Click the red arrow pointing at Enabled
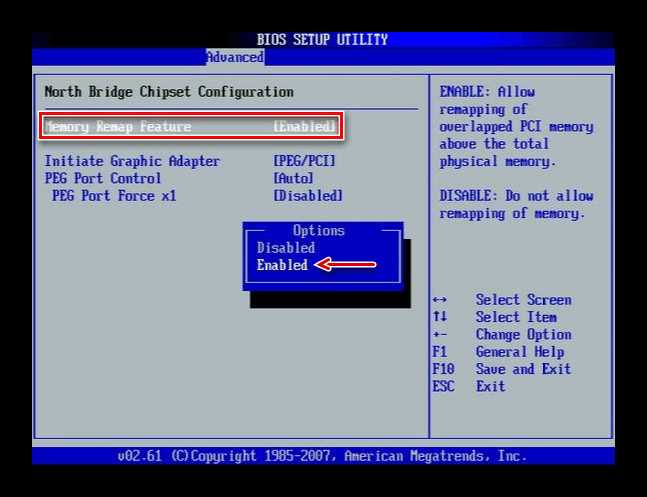This screenshot has height=497, width=647. 345,265
